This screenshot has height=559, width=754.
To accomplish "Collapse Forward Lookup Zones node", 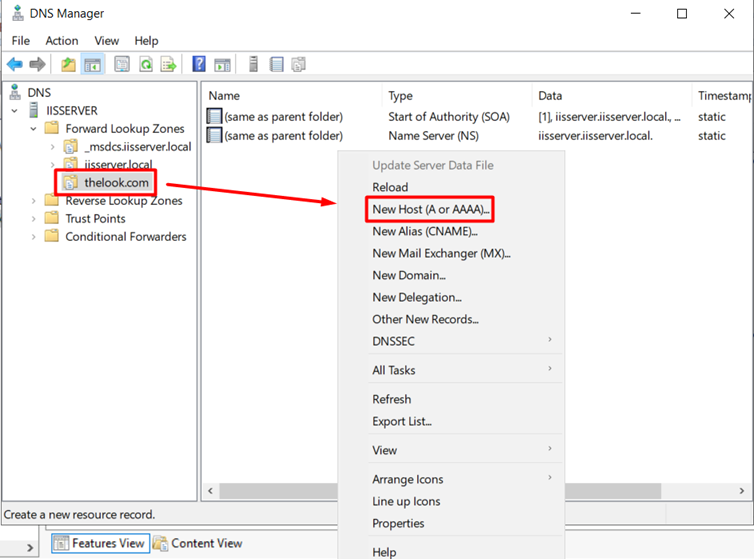I will pos(33,129).
